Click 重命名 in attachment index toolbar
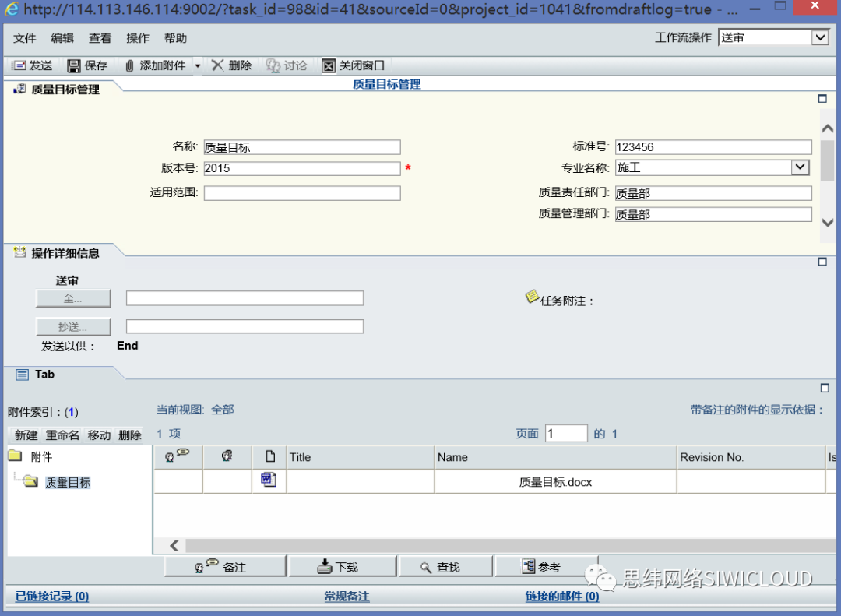 coord(62,435)
